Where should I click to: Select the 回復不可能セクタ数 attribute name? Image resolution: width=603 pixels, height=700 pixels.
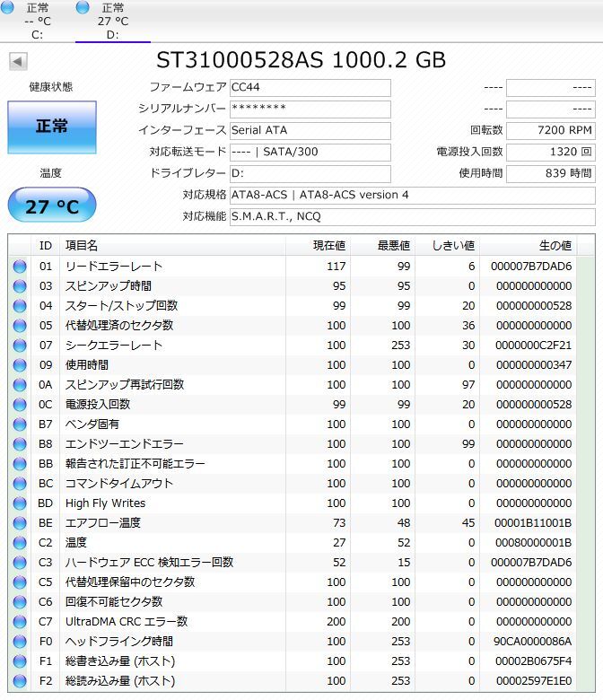tap(114, 602)
